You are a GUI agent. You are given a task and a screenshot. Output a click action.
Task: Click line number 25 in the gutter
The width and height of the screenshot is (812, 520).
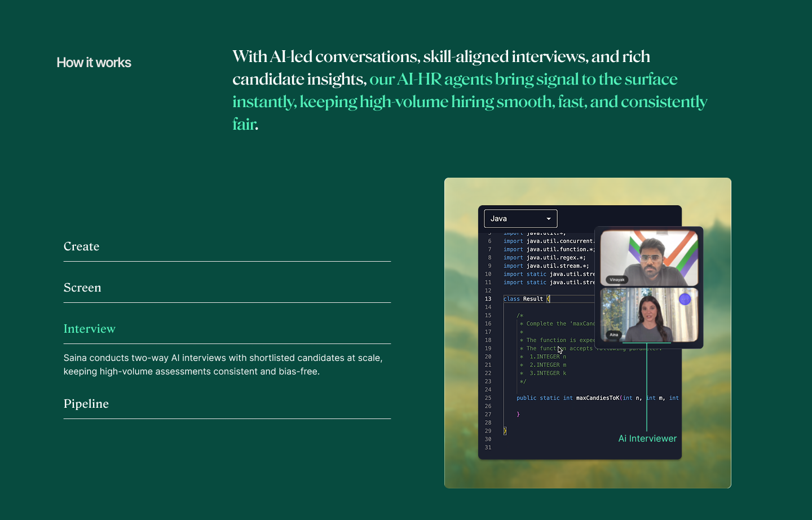[488, 398]
